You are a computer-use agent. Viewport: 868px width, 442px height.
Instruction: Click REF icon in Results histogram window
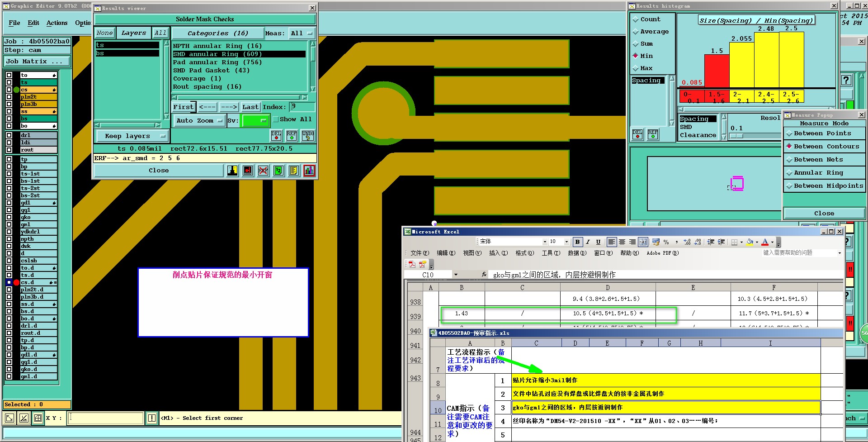[653, 134]
